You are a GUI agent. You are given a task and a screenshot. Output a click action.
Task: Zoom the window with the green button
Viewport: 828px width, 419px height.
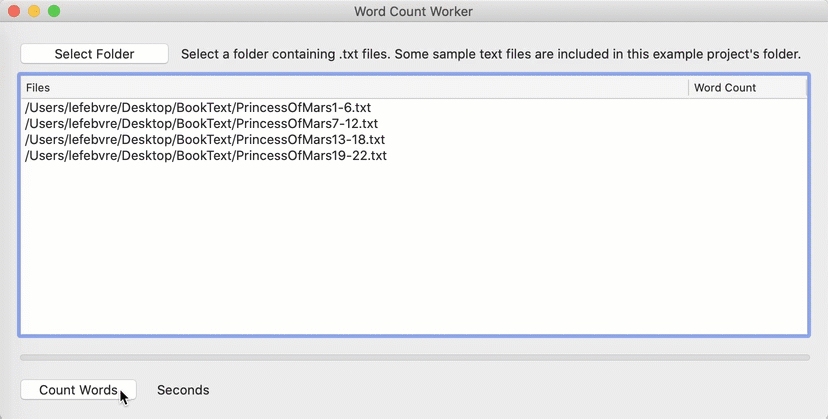[x=54, y=11]
